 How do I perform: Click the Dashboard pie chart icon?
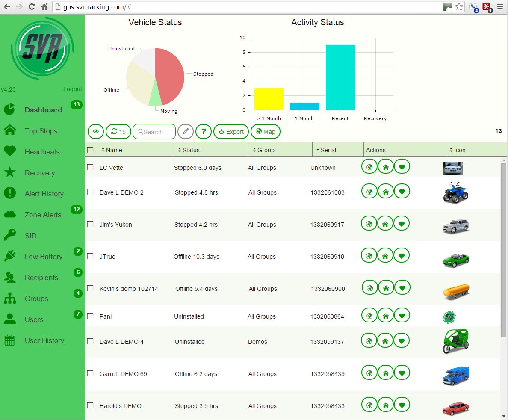pos(10,109)
